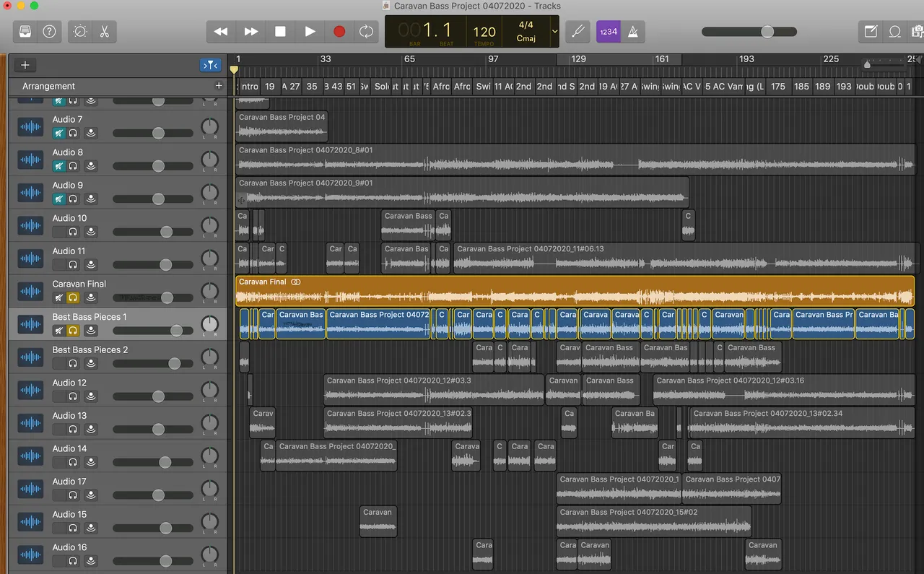Select the Arrangement track header label

48,86
